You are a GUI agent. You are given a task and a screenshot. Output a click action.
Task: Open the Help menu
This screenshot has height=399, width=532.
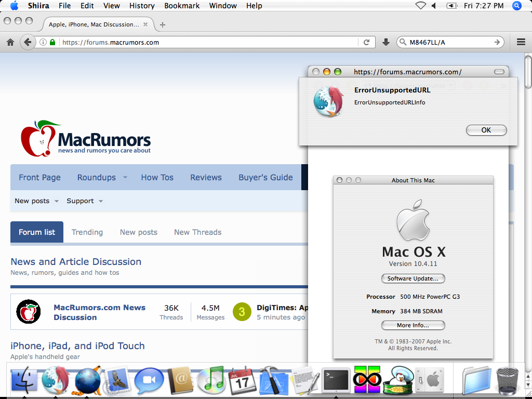pos(254,6)
